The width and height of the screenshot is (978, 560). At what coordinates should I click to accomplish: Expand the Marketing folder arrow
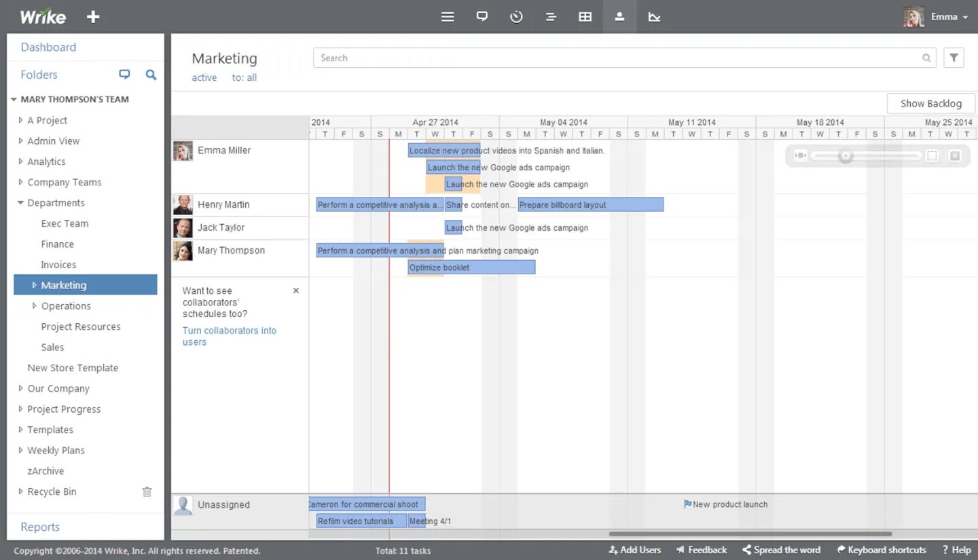pos(34,285)
